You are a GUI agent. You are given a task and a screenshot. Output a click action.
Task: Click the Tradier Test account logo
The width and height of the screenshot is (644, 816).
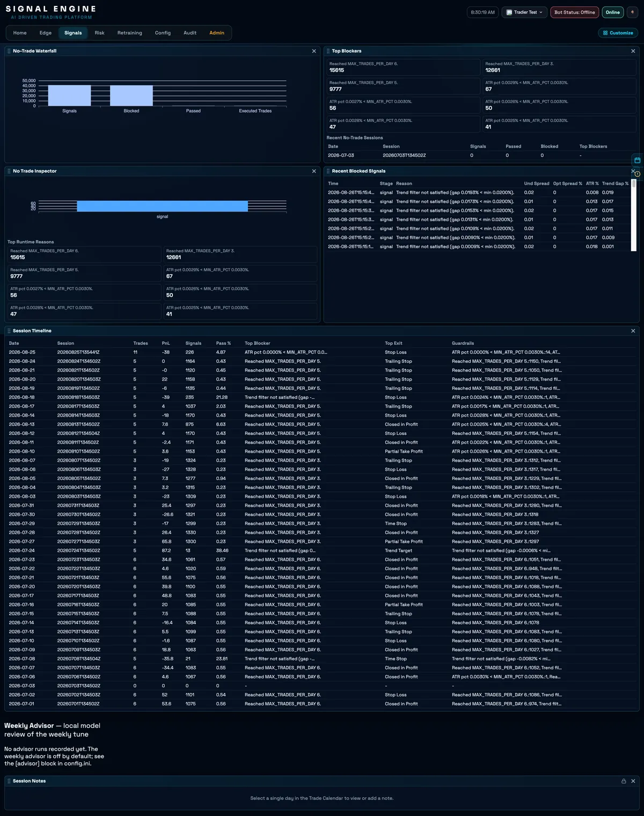click(x=509, y=12)
